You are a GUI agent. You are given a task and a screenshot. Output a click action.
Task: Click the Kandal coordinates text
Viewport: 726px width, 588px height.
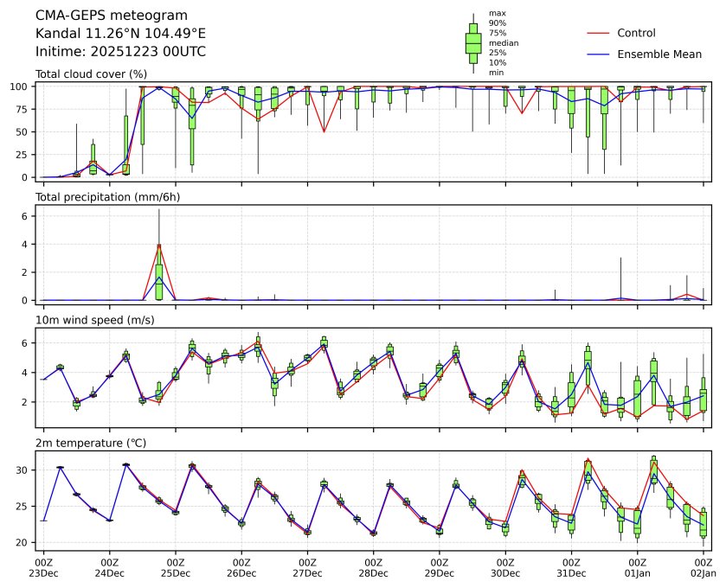[120, 33]
